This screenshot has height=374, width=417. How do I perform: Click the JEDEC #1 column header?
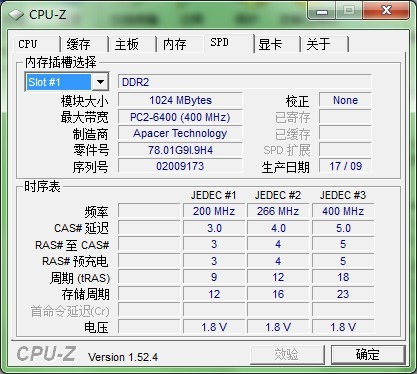point(214,195)
